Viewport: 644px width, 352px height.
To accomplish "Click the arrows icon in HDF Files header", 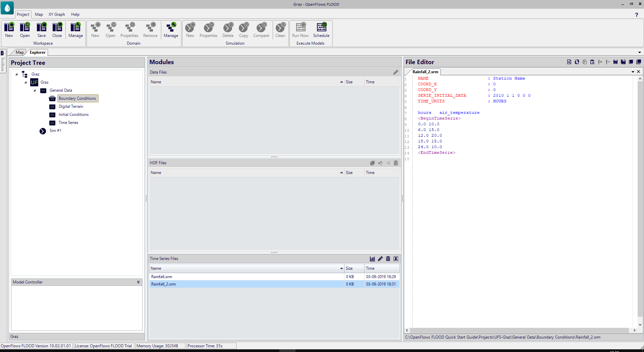I will pyautogui.click(x=380, y=163).
